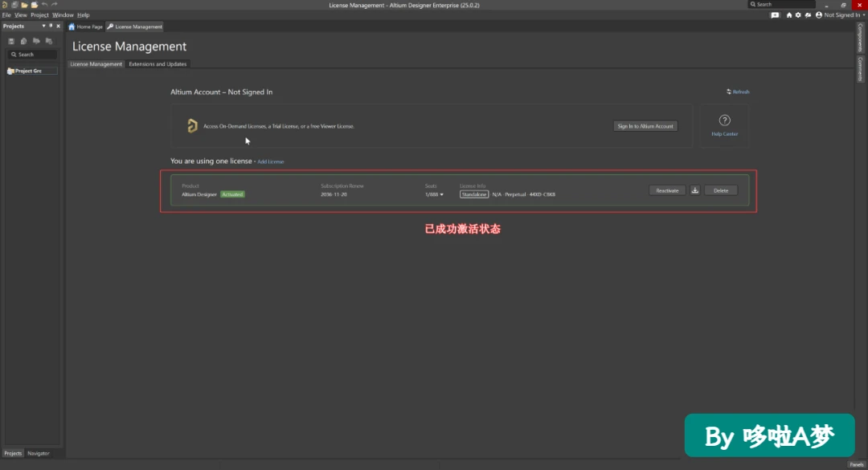Select the License Management sub-tab

pos(96,64)
